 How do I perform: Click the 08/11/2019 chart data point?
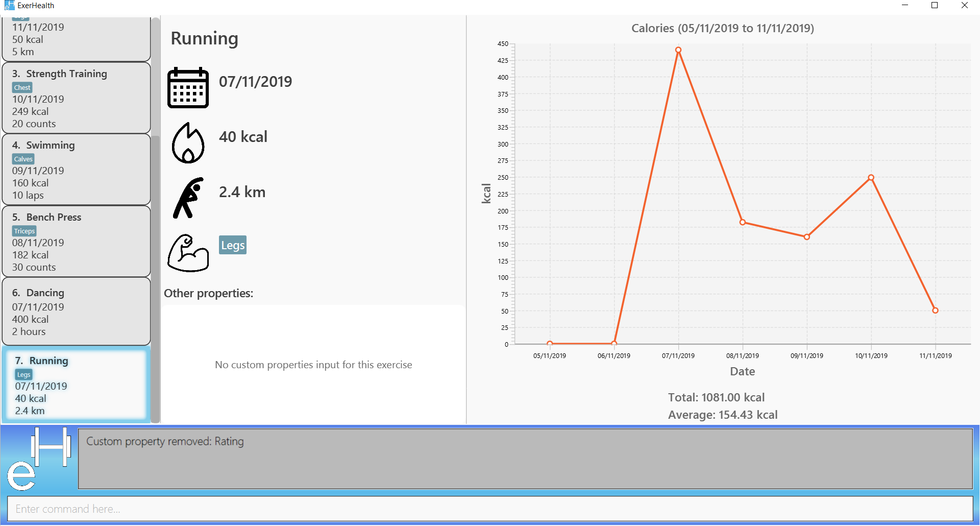tap(743, 222)
